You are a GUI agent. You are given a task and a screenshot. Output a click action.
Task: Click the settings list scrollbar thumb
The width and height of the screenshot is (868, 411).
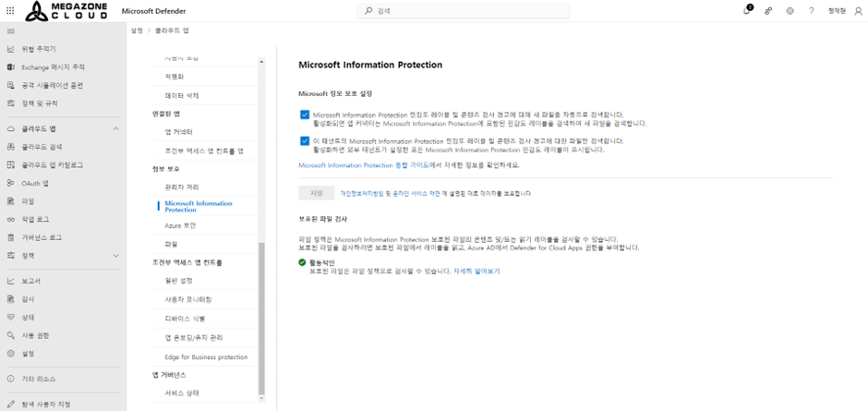[x=262, y=318]
